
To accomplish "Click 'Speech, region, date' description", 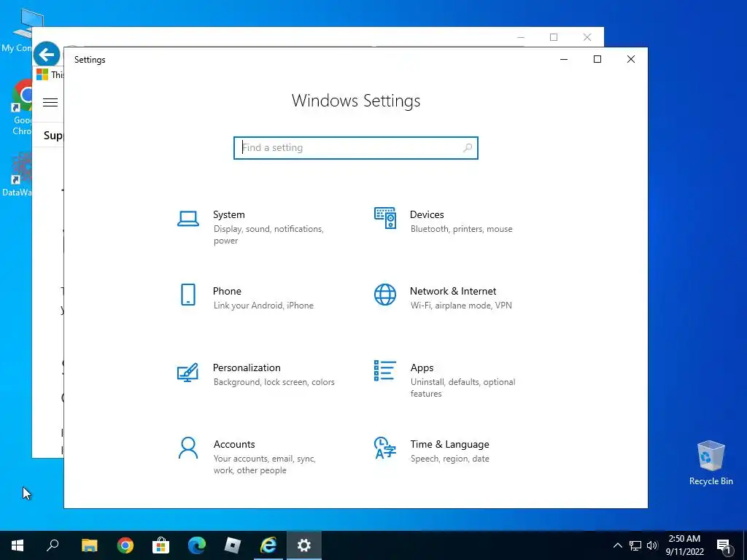I will point(449,459).
